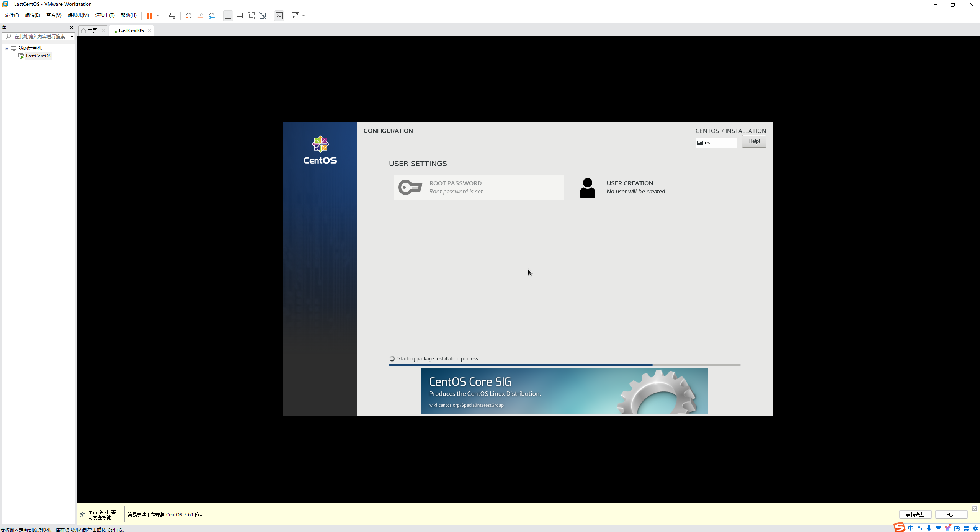The image size is (980, 532).
Task: Click the Sogou input method logo
Action: tap(899, 527)
